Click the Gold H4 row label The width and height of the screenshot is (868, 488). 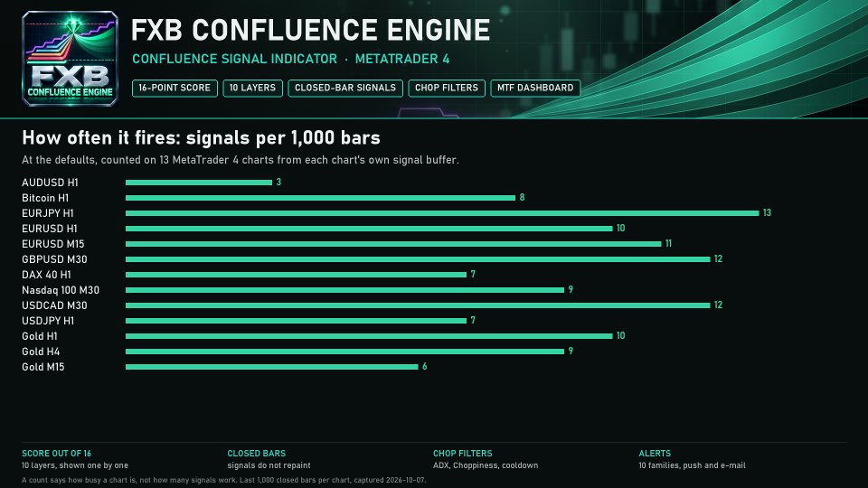(x=41, y=352)
